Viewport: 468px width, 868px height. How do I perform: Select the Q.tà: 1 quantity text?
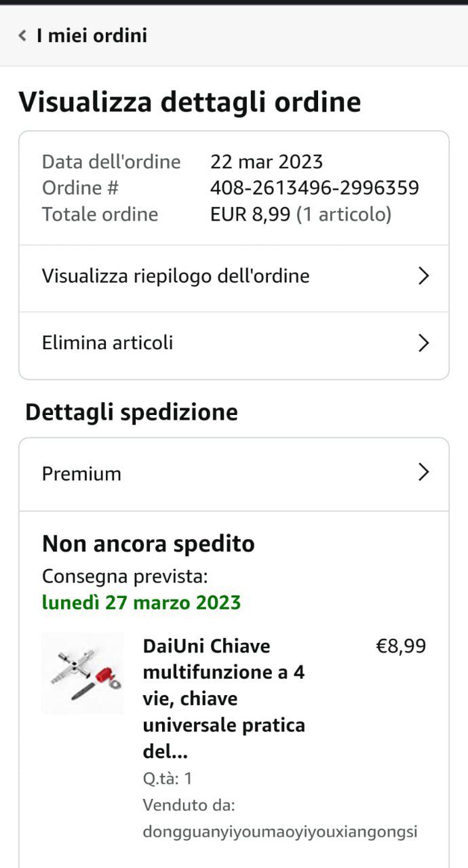coord(168,778)
